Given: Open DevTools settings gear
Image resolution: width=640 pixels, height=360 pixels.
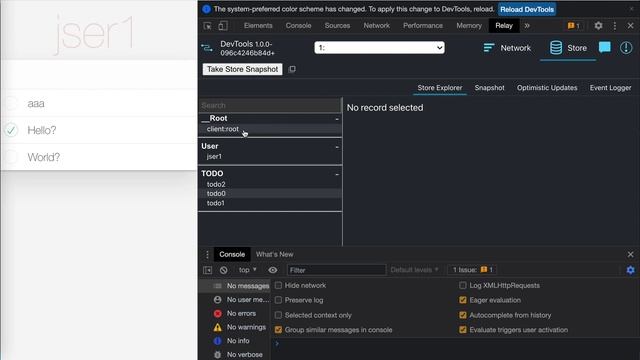Looking at the screenshot, I should click(598, 26).
